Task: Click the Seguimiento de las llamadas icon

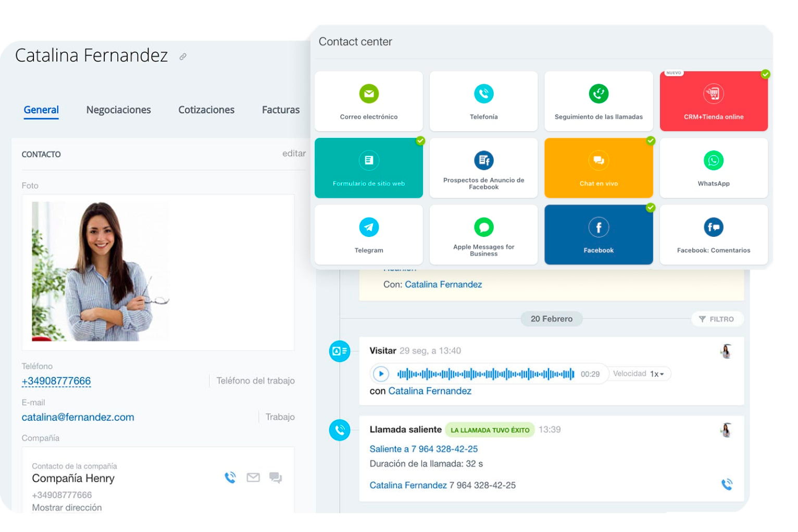Action: coord(598,94)
